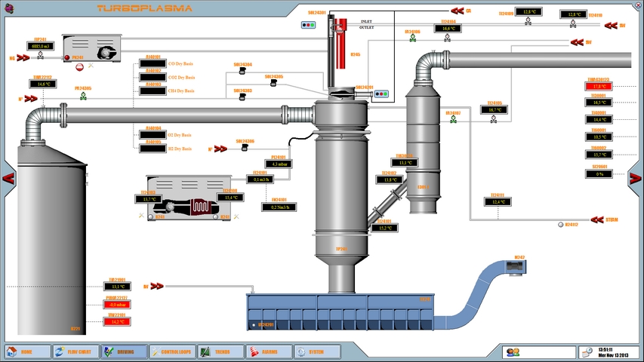Viewport: 644px width, 362px height.
Task: Click the red 17,8 °C alarm display
Action: [599, 87]
